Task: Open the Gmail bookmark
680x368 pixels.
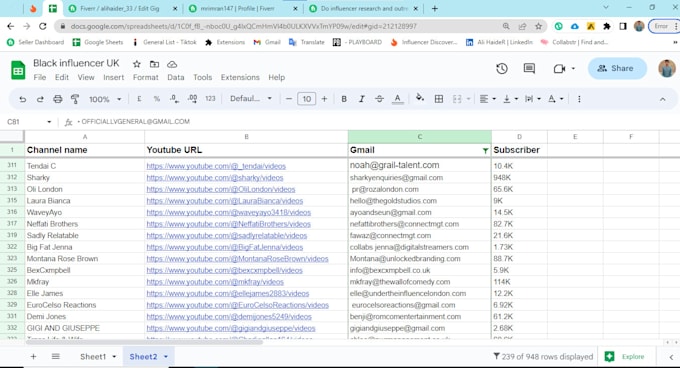Action: (267, 42)
